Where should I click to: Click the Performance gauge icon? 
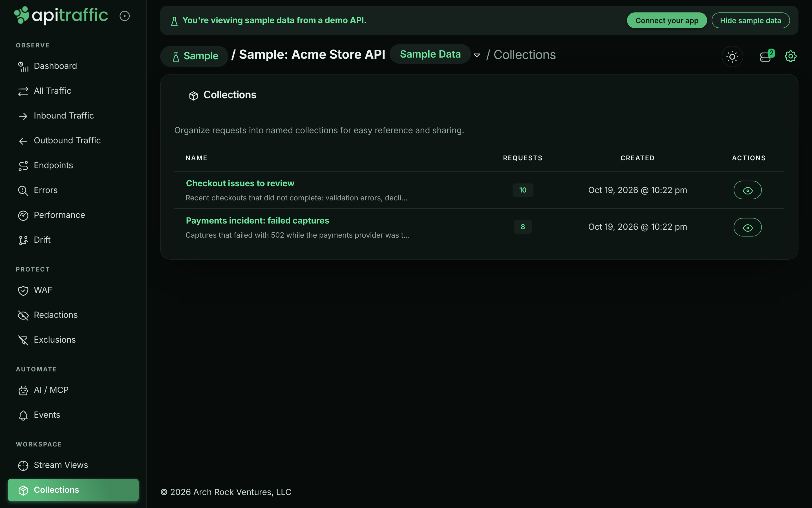click(x=23, y=216)
